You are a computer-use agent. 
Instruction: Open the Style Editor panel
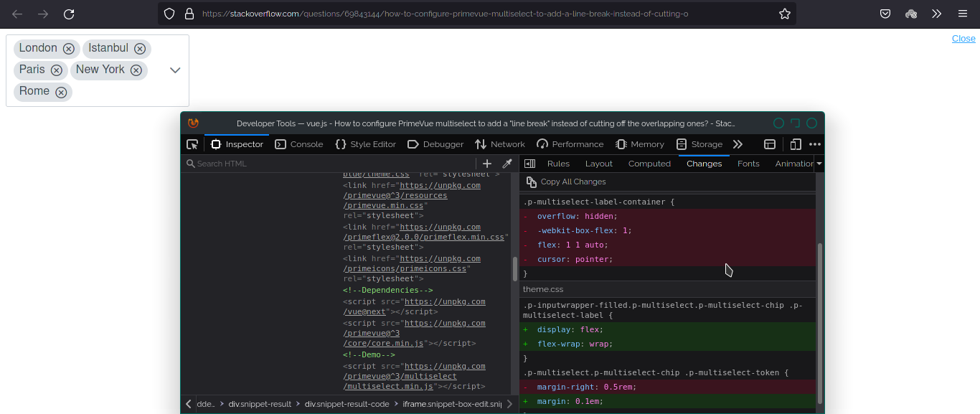[365, 144]
